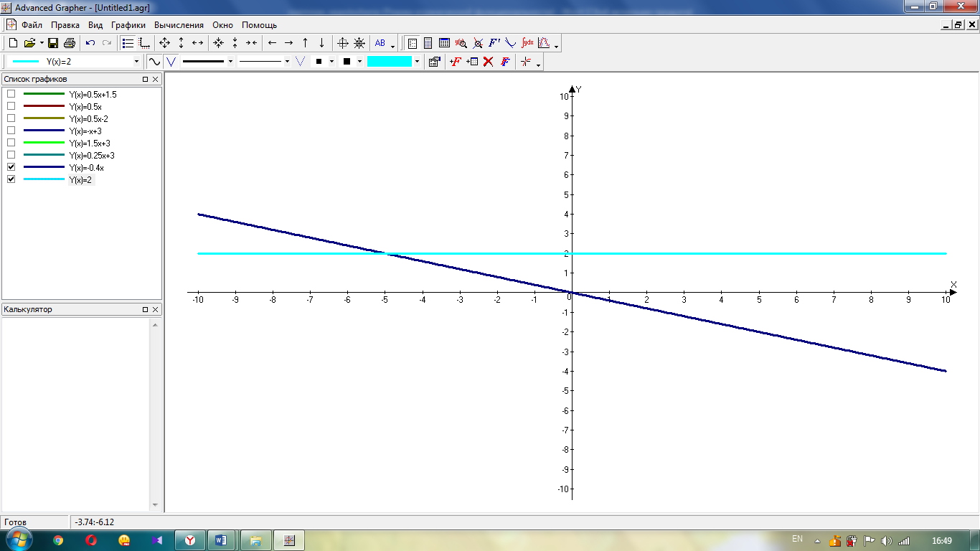Undock the Калькулятор panel
The width and height of the screenshot is (980, 551).
[x=145, y=309]
